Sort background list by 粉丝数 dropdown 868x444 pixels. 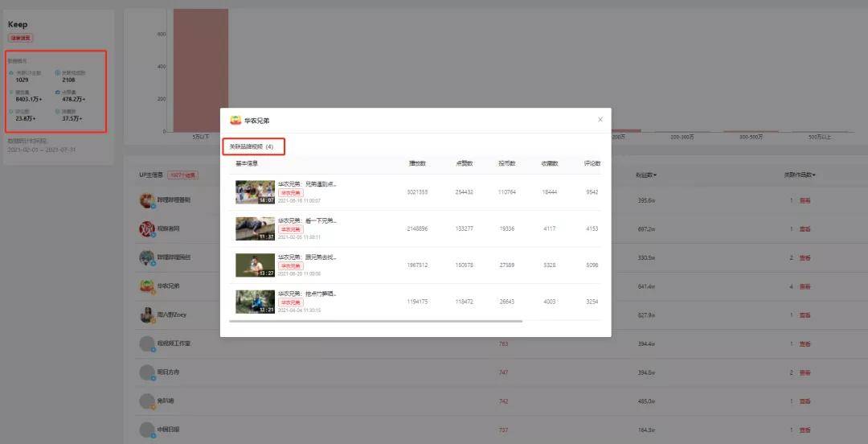click(646, 175)
